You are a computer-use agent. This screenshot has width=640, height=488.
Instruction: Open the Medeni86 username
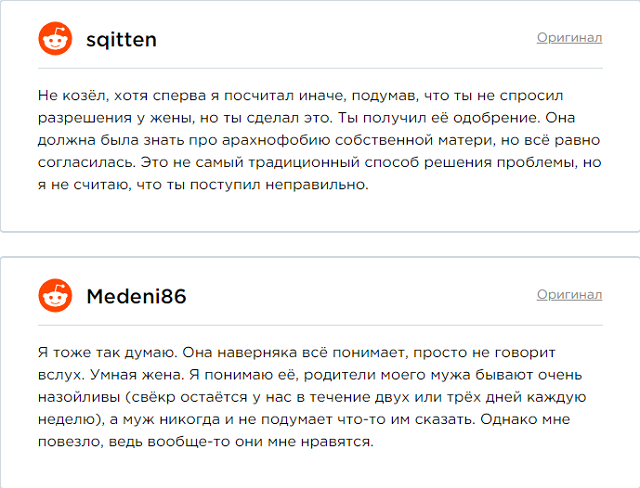click(136, 296)
